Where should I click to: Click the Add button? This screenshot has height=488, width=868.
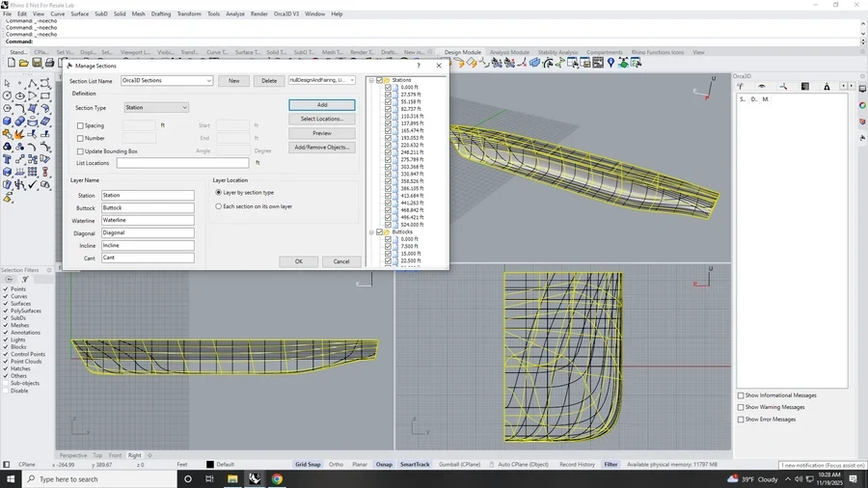click(x=322, y=105)
